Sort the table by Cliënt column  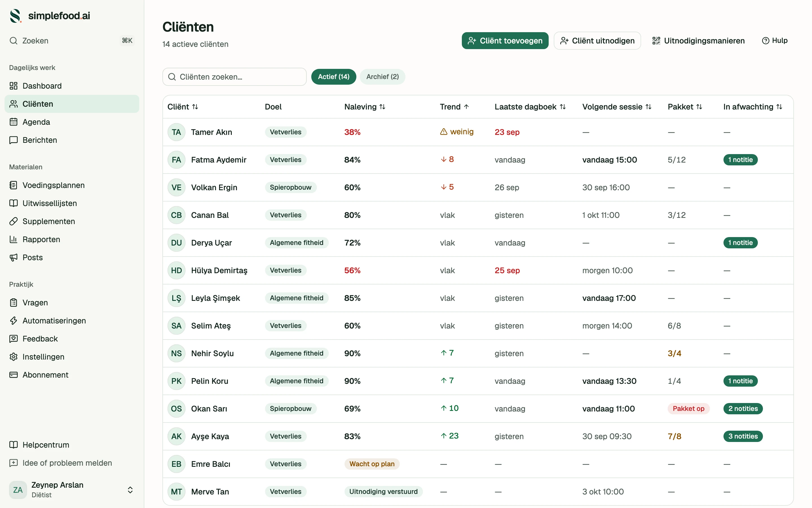(x=183, y=107)
